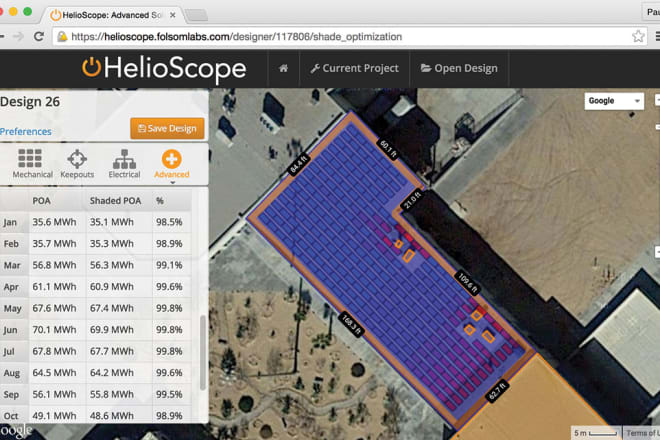
Task: Click the HelioScope power logo icon
Action: click(x=91, y=67)
